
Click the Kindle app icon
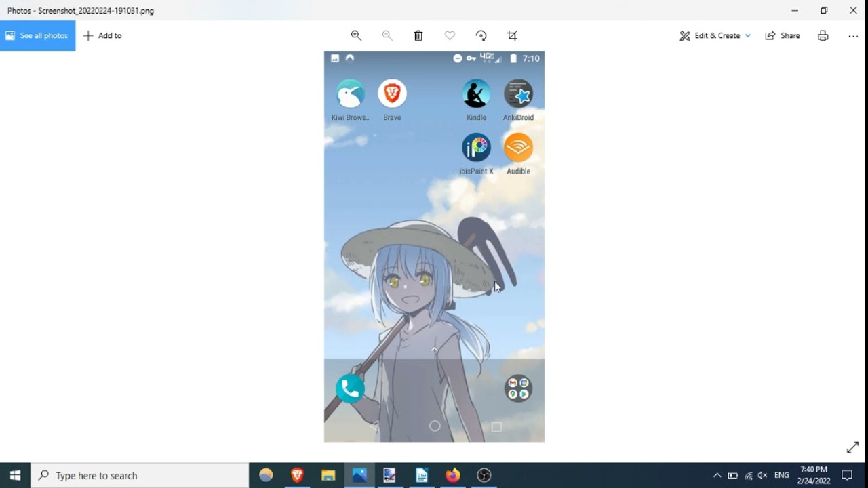tap(476, 94)
